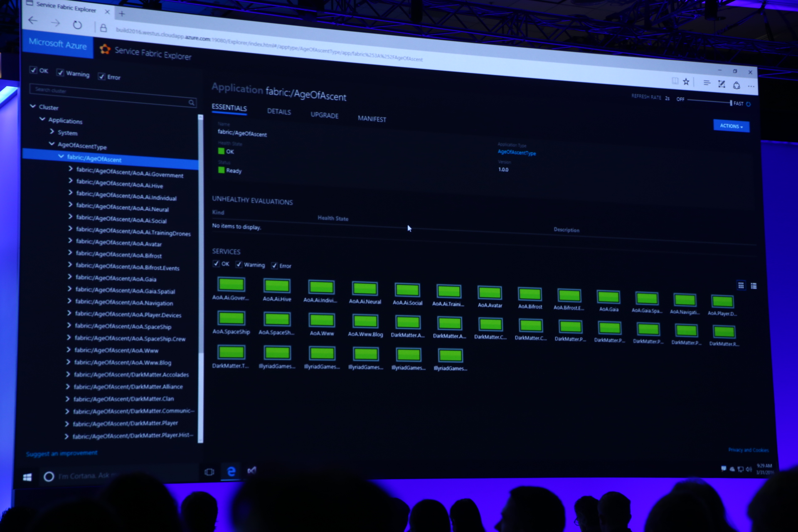Click the browser refresh icon
798x532 pixels.
[77, 25]
